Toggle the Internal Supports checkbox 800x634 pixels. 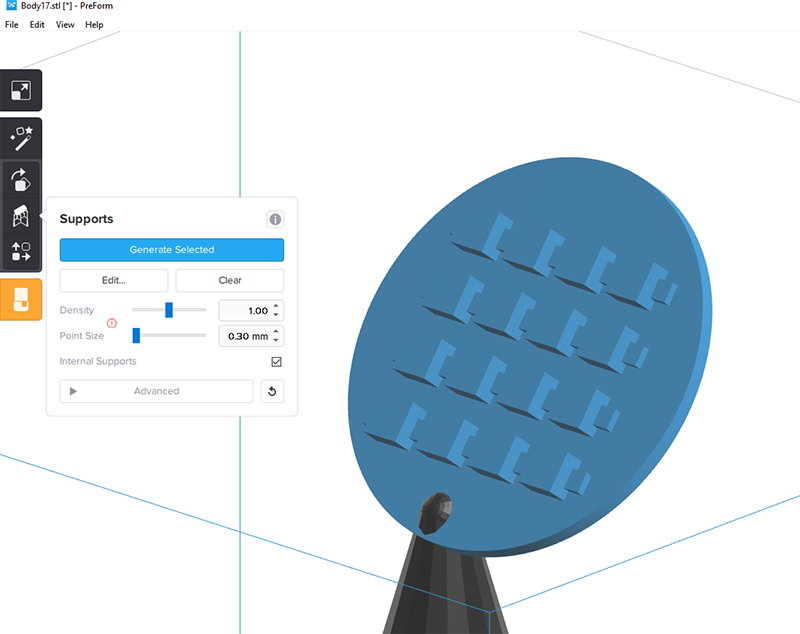point(277,362)
